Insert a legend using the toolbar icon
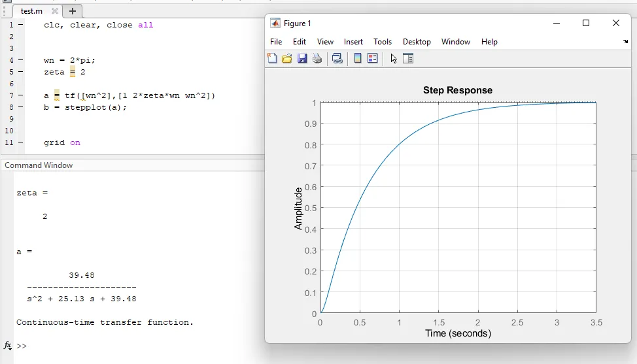 point(373,59)
